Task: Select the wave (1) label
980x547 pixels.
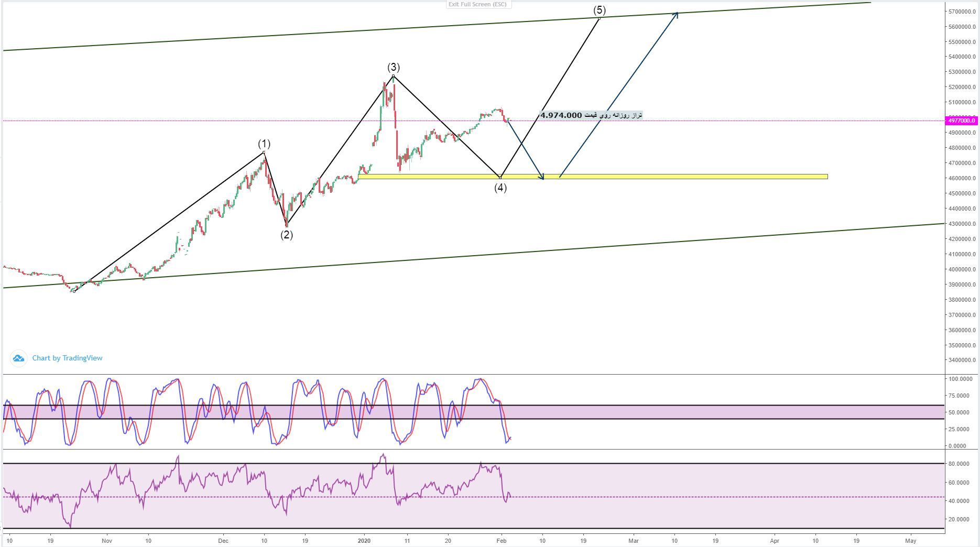Action: click(264, 144)
